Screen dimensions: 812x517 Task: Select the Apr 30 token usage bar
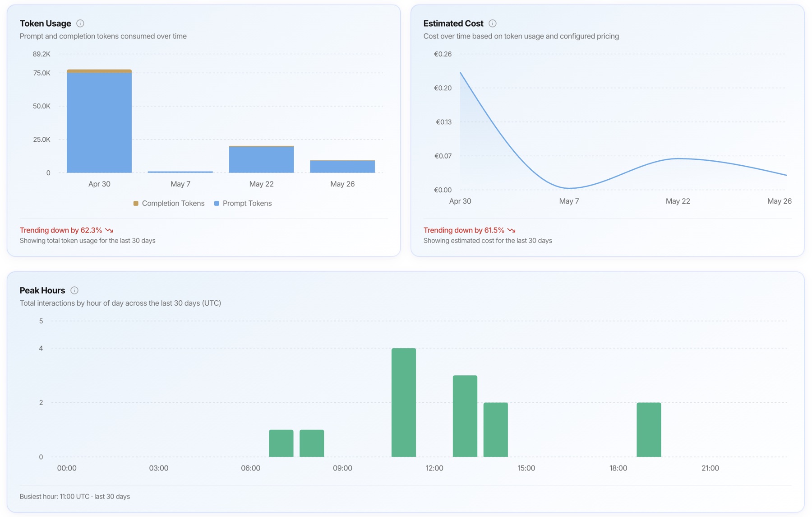[99, 121]
